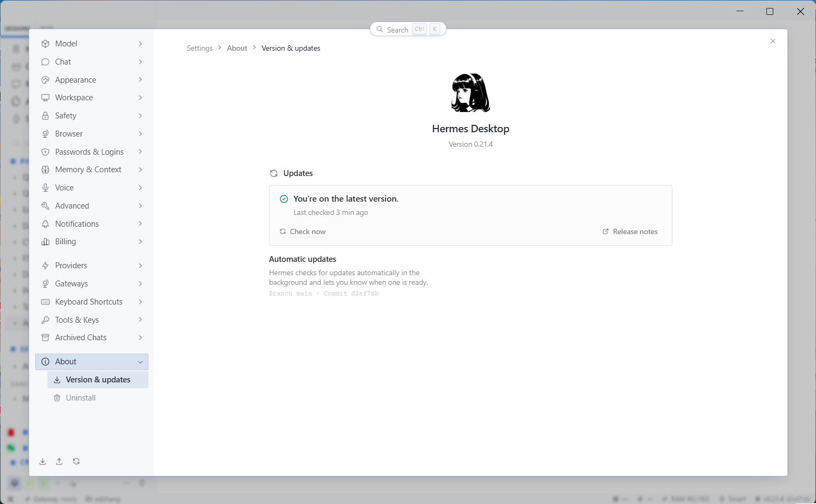Click the Search field at top
The image size is (816, 504).
pyautogui.click(x=408, y=29)
